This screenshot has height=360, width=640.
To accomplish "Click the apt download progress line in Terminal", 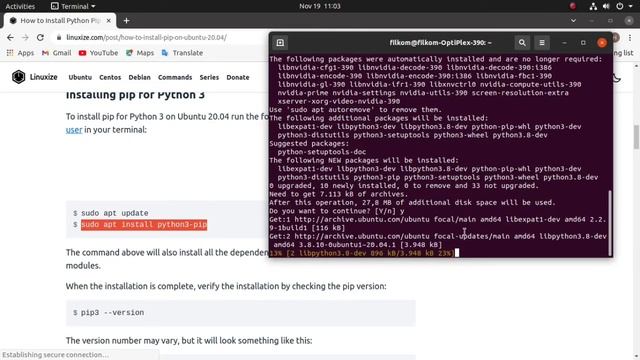I will pyautogui.click(x=362, y=253).
